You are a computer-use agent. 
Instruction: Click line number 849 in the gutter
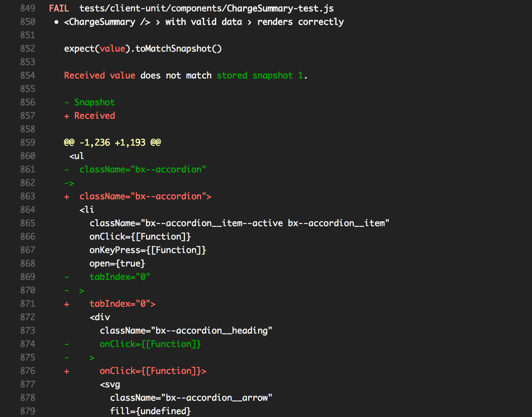(28, 8)
